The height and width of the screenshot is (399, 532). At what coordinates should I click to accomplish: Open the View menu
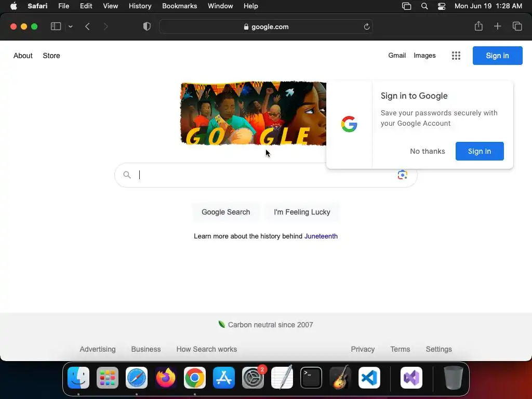[110, 6]
